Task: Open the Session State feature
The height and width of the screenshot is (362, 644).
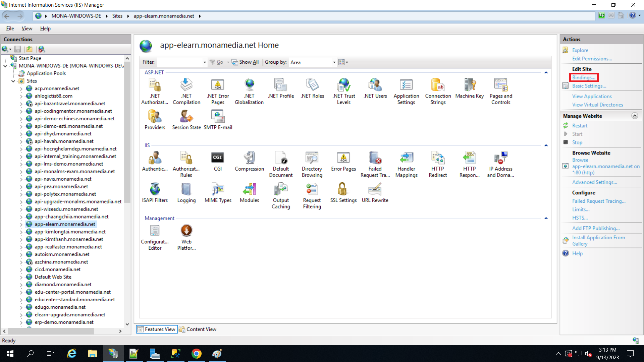Action: click(186, 120)
